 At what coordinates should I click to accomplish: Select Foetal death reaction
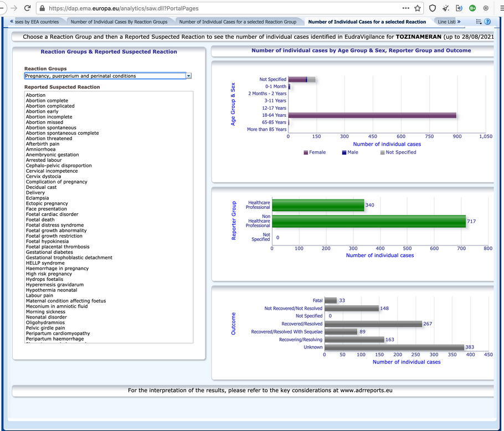40,220
